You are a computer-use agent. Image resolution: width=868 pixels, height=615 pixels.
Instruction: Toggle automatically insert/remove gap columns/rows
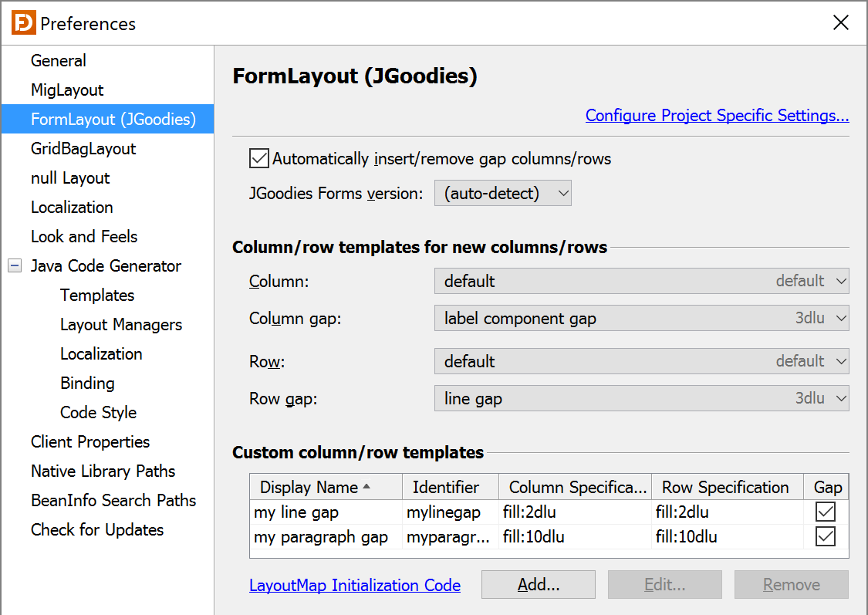258,157
